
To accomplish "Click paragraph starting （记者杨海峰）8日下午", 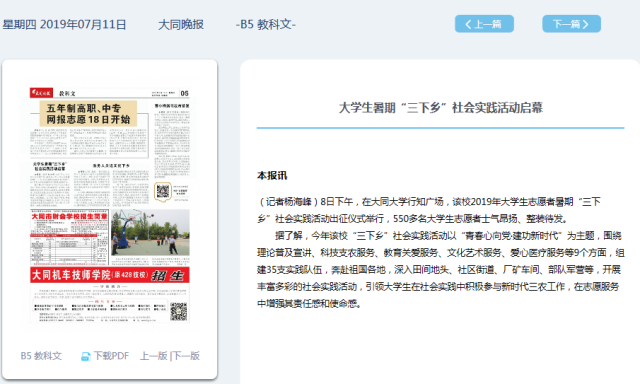I will pyautogui.click(x=429, y=210).
